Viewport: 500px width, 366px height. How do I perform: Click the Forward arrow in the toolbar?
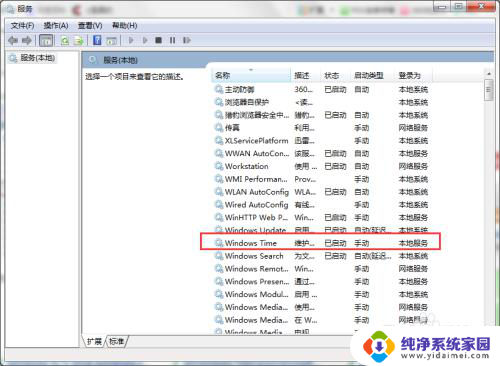pos(27,41)
